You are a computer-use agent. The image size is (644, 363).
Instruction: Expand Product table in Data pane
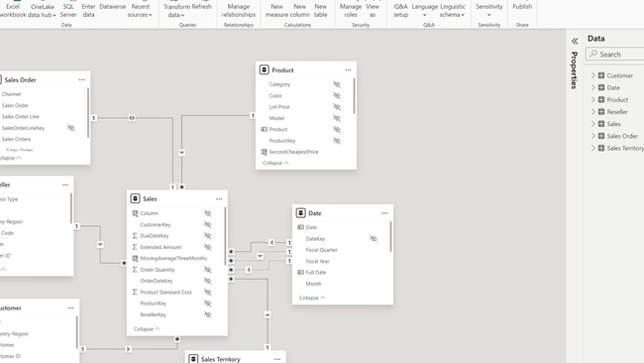tap(593, 99)
